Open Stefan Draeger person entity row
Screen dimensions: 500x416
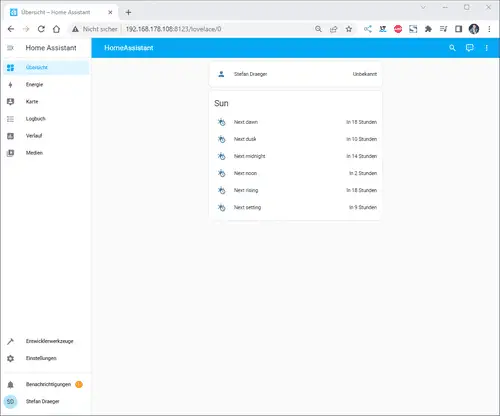(295, 74)
